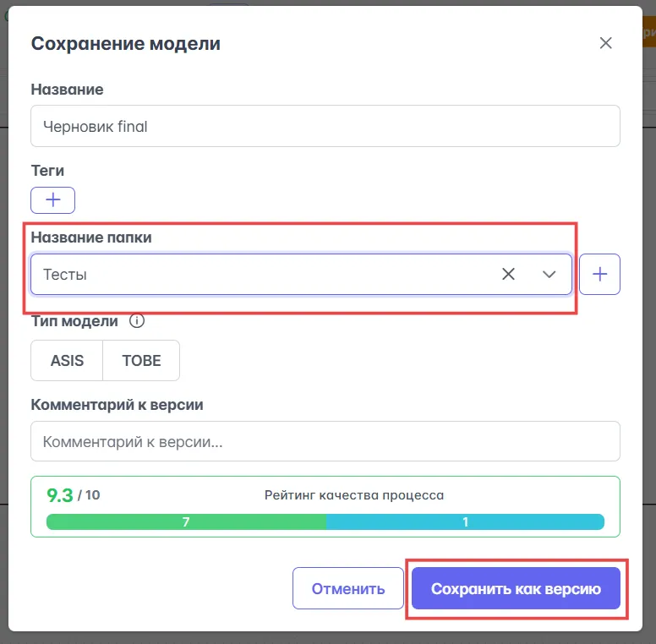Click the Тип модели label
Screen dimensions: 656x644
tap(75, 321)
